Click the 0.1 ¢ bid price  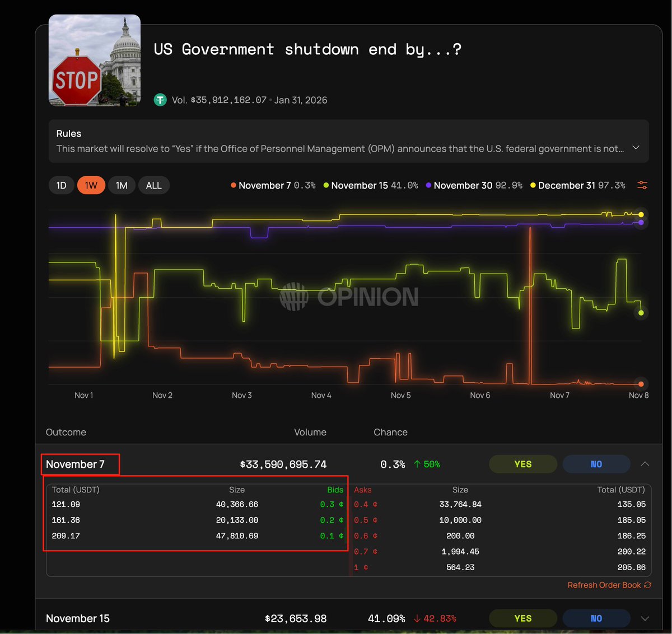pos(332,536)
